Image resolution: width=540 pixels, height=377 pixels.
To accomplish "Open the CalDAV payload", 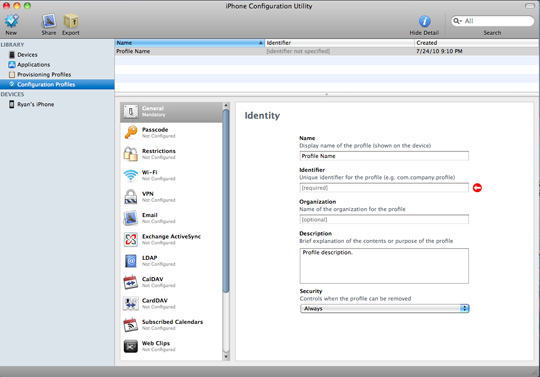I will coord(171,282).
